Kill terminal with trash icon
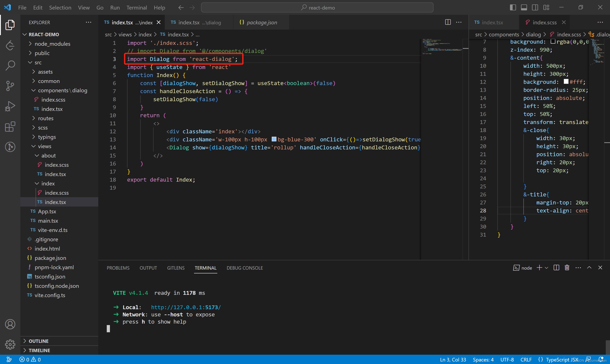Viewport: 610px width, 364px height. tap(567, 268)
